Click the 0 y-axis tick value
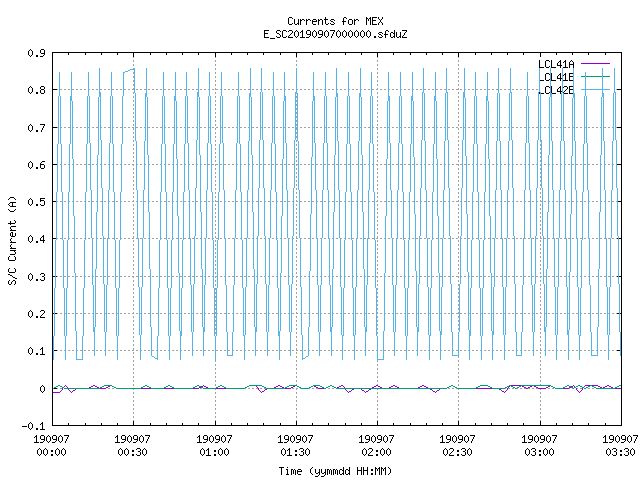The width and height of the screenshot is (640, 480). (42, 389)
